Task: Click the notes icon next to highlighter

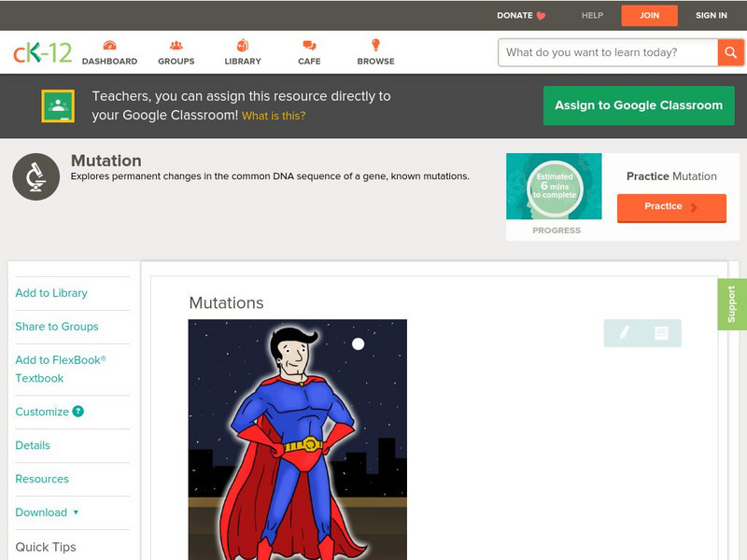Action: 661,333
